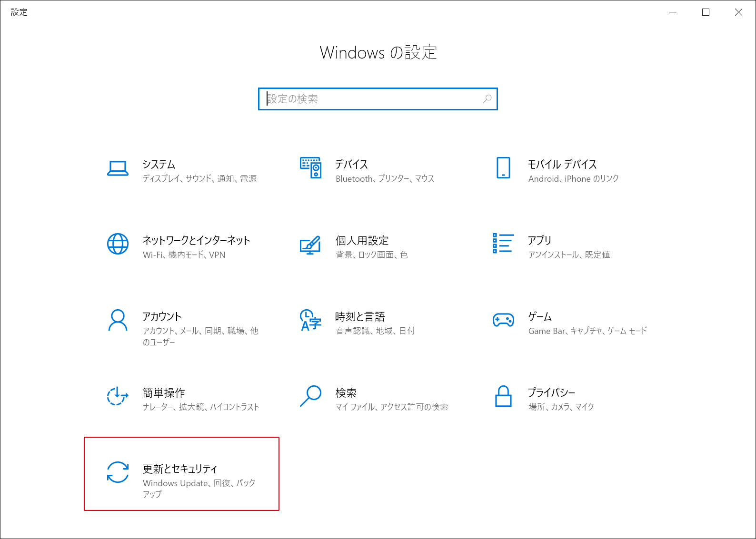Open the モバイル デバイス phone icon
Viewport: 756px width, 539px height.
[x=503, y=168]
